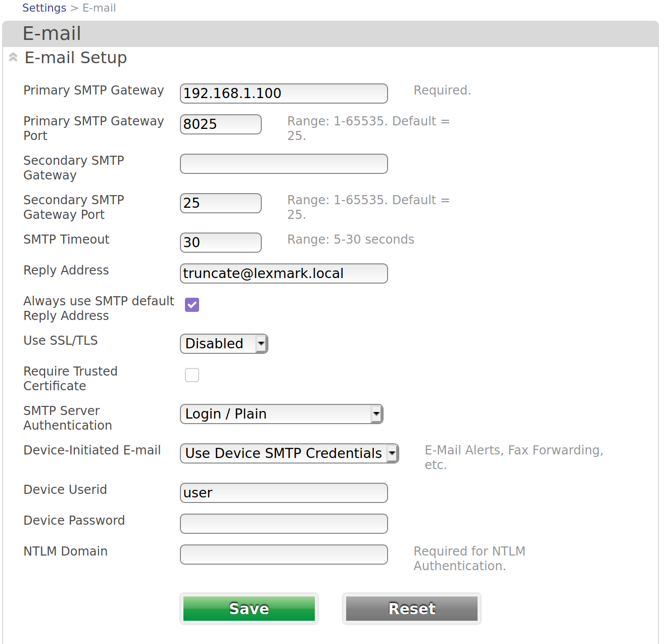Open the Settings breadcrumb link
The height and width of the screenshot is (644, 664).
44,8
